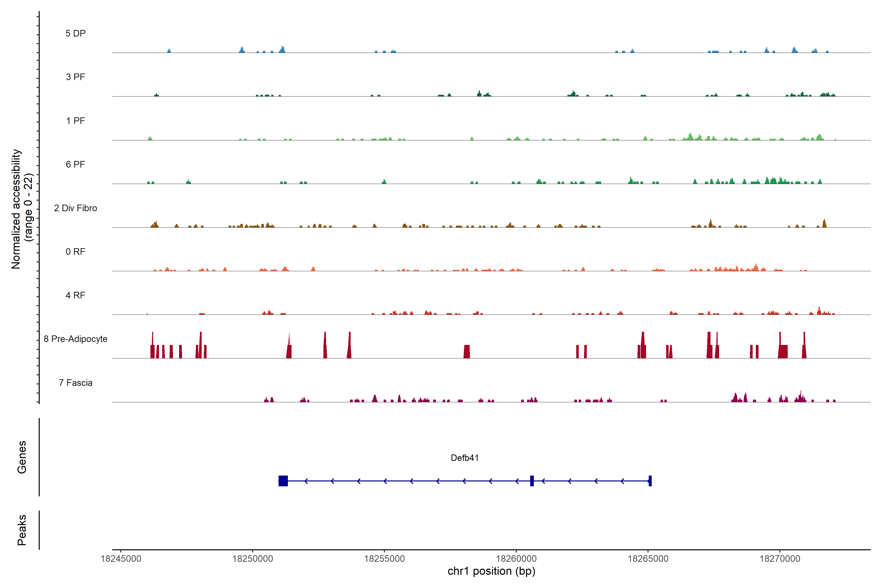882x588 pixels.
Task: Click the Defb41 gene name
Action: tap(465, 458)
